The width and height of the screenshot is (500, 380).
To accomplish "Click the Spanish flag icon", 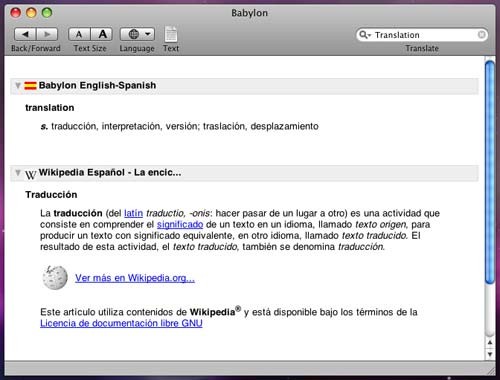I will click(x=30, y=86).
